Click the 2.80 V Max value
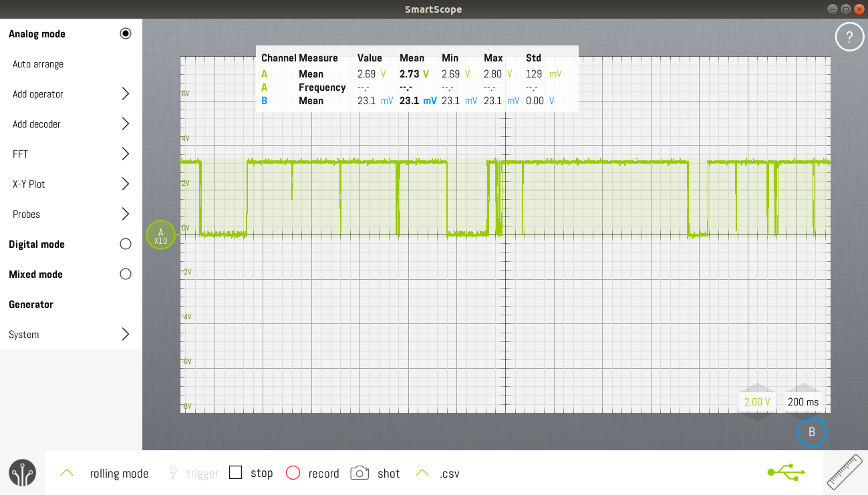 498,74
